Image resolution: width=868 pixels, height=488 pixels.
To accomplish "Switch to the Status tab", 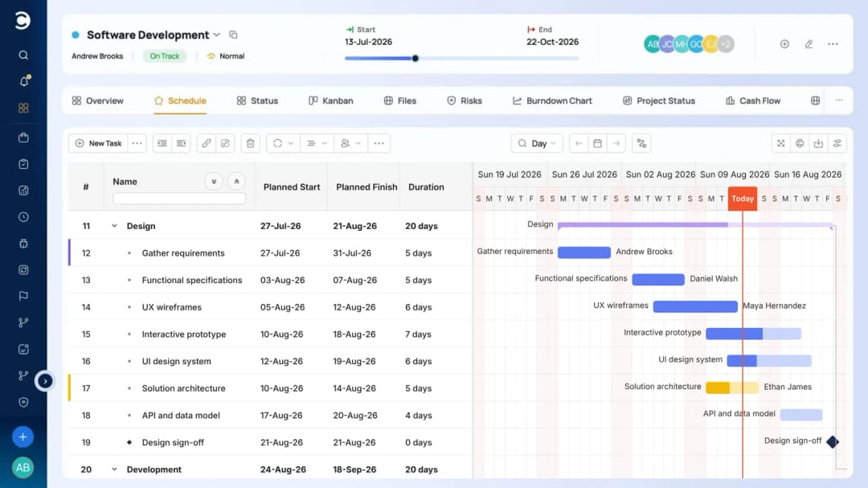I will tap(257, 100).
